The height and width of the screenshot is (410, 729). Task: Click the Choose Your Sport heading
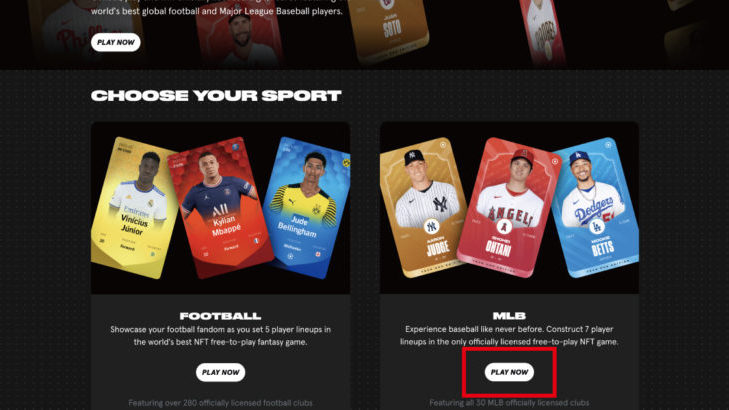coord(216,96)
